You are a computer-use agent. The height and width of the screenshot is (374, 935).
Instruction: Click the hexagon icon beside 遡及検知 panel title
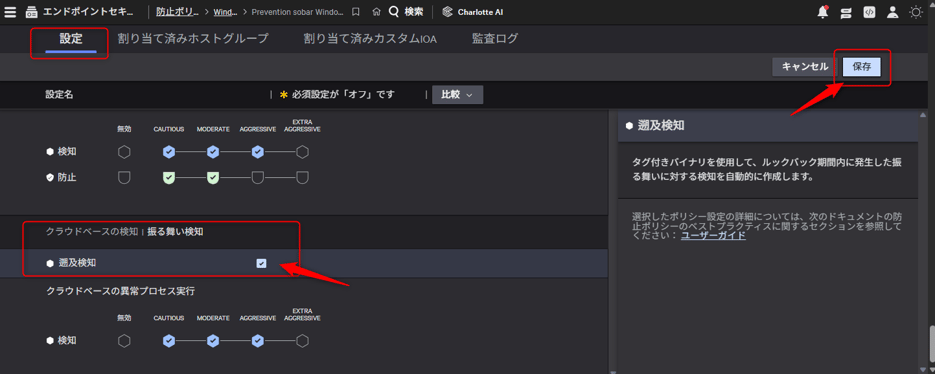(x=629, y=126)
